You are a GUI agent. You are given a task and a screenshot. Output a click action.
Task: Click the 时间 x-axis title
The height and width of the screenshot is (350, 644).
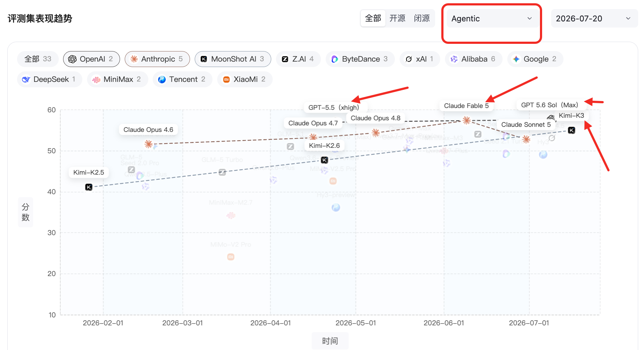(330, 341)
